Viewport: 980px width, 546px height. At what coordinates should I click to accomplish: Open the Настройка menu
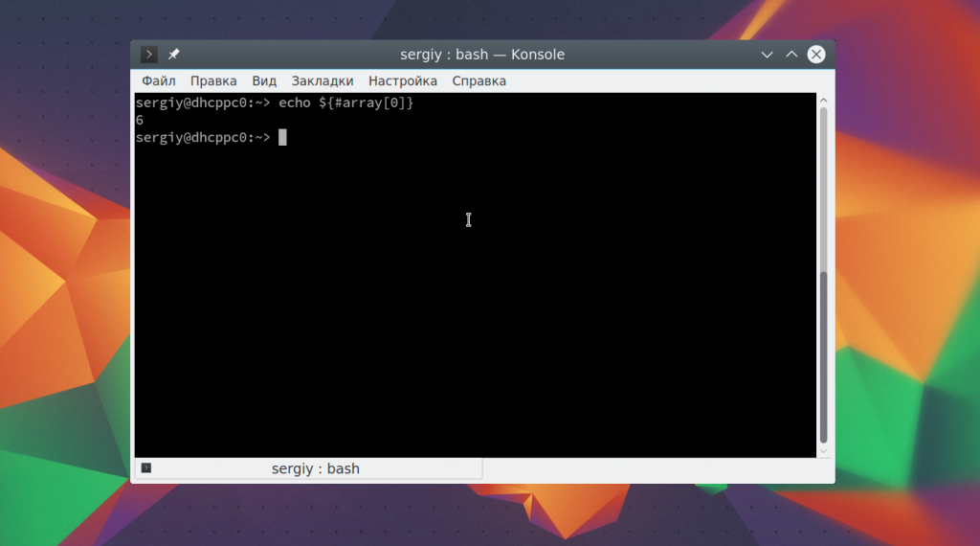(403, 81)
